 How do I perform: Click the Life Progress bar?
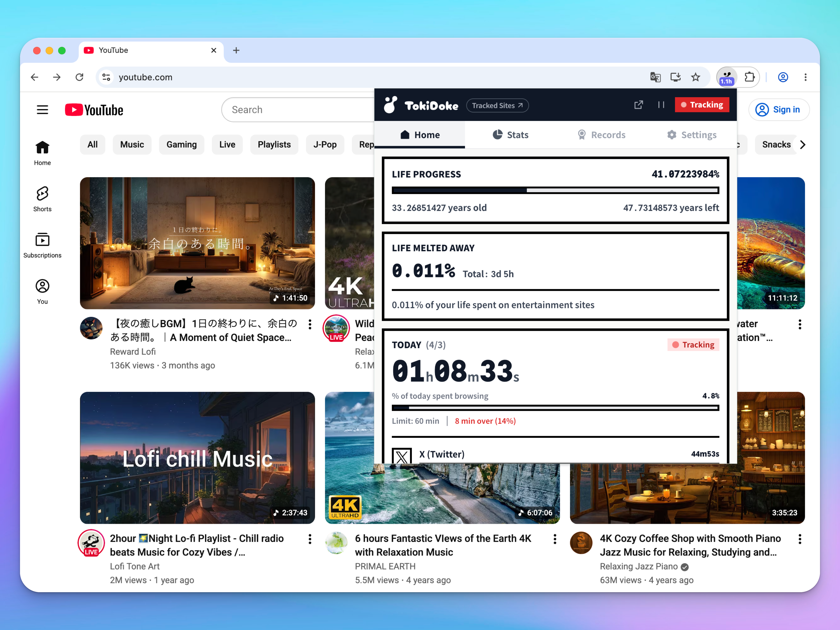point(555,190)
